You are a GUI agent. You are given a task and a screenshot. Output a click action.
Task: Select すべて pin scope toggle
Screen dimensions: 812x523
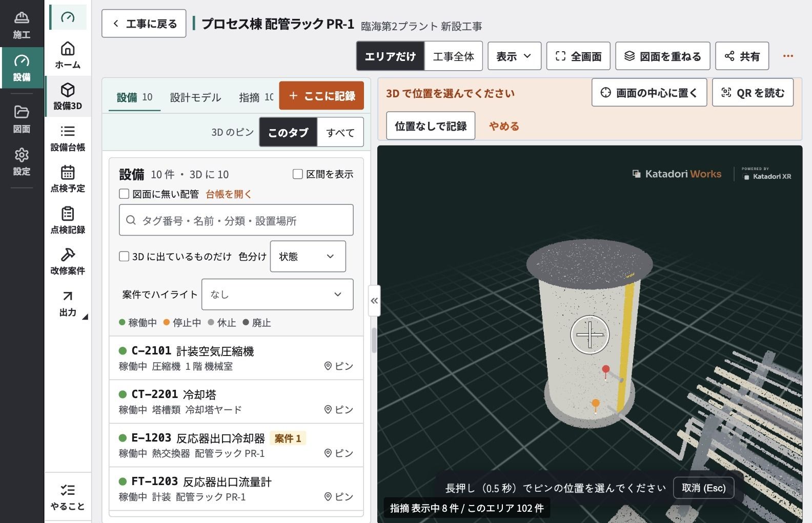pos(340,132)
